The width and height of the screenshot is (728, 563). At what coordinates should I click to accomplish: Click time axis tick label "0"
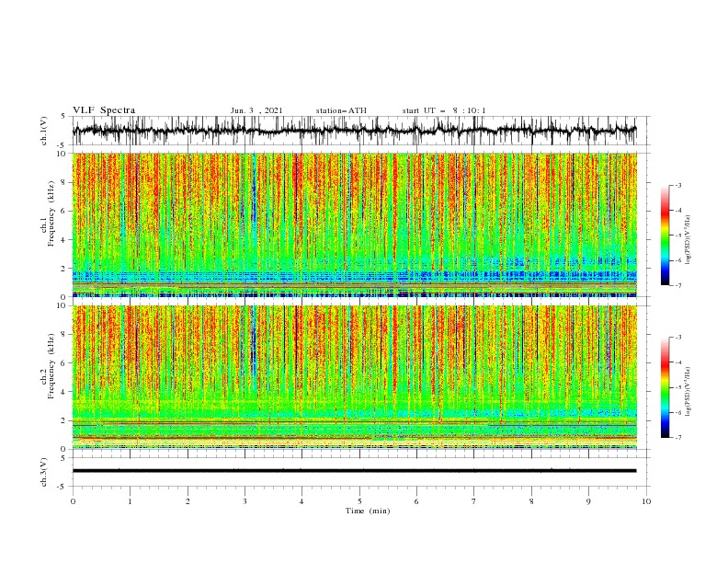[73, 501]
